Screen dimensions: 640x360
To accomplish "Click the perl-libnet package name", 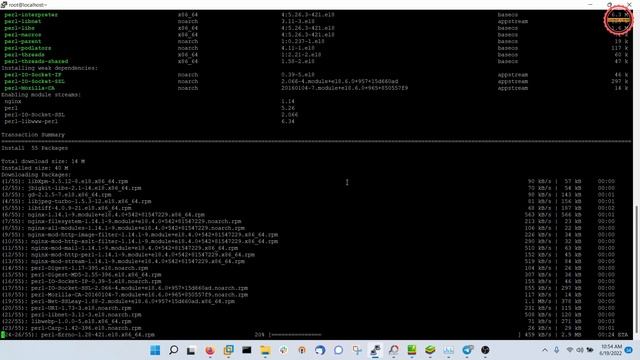I will [x=23, y=21].
